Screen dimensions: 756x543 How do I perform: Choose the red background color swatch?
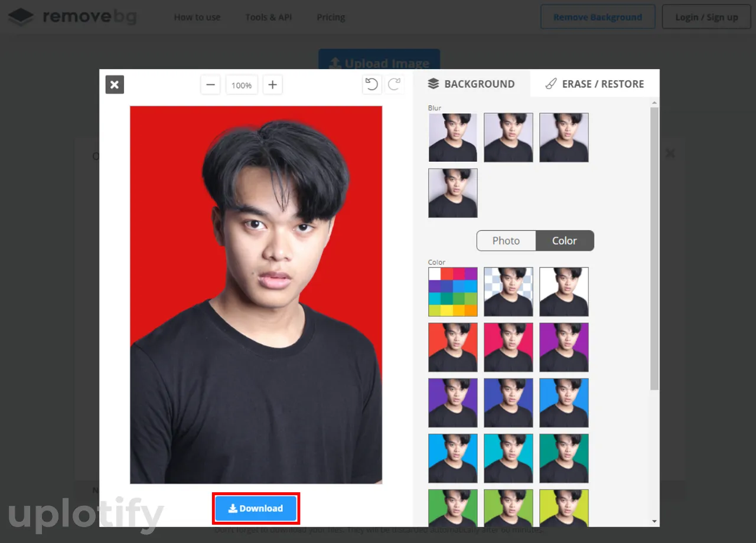(x=452, y=347)
